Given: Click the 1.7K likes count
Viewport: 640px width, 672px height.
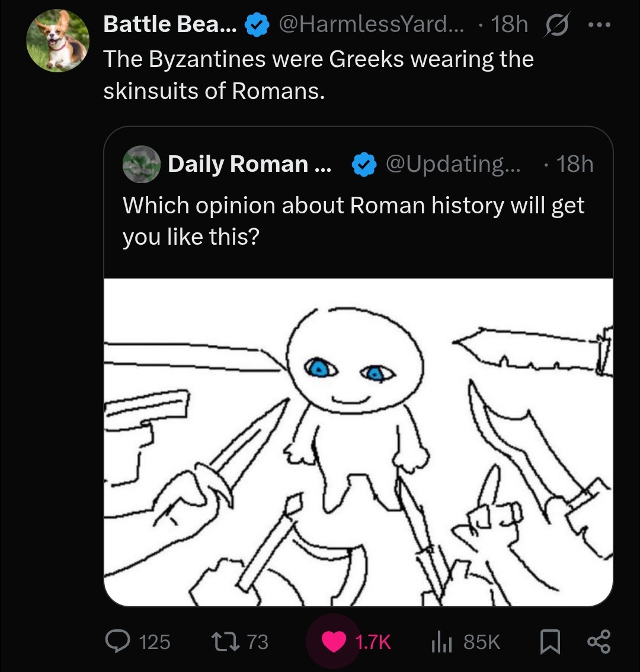Looking at the screenshot, I should (x=373, y=642).
